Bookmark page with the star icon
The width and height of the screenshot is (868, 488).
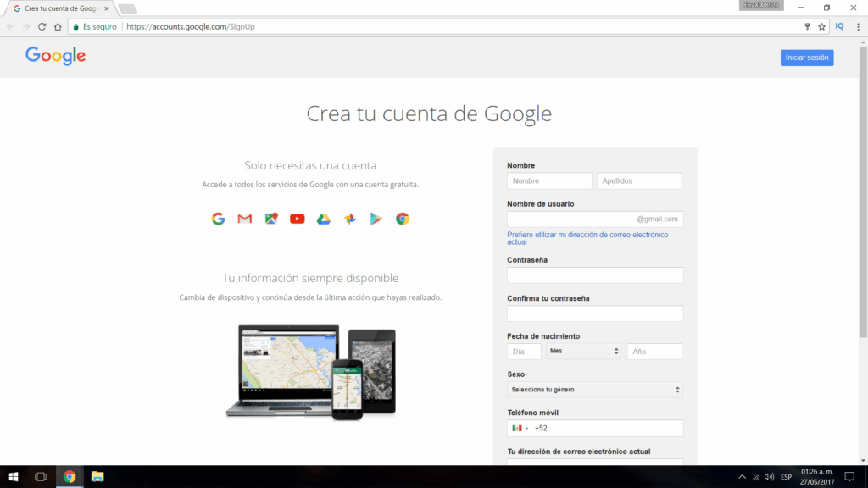[x=821, y=26]
